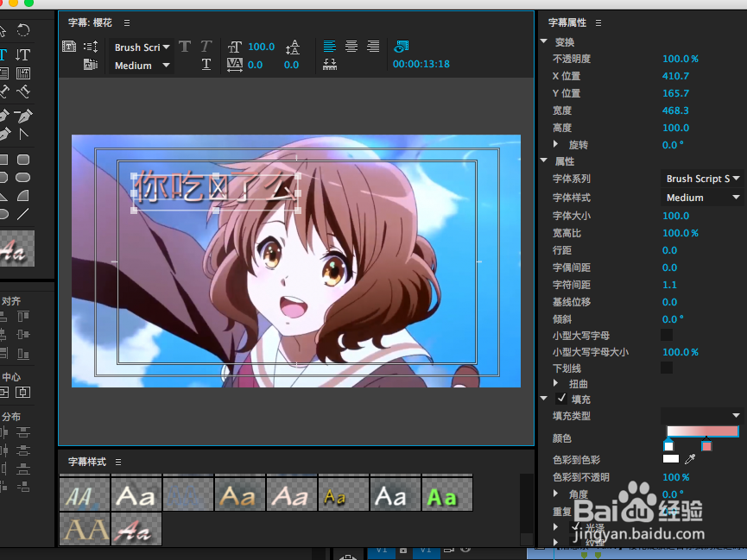Click the timecode 00:00:13:18
747x560 pixels.
coord(421,64)
